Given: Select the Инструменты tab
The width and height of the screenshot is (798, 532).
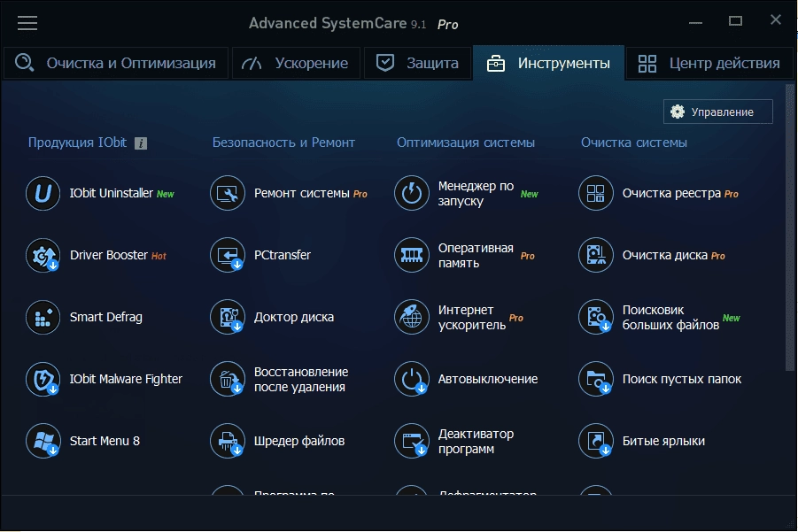Looking at the screenshot, I should (x=548, y=63).
